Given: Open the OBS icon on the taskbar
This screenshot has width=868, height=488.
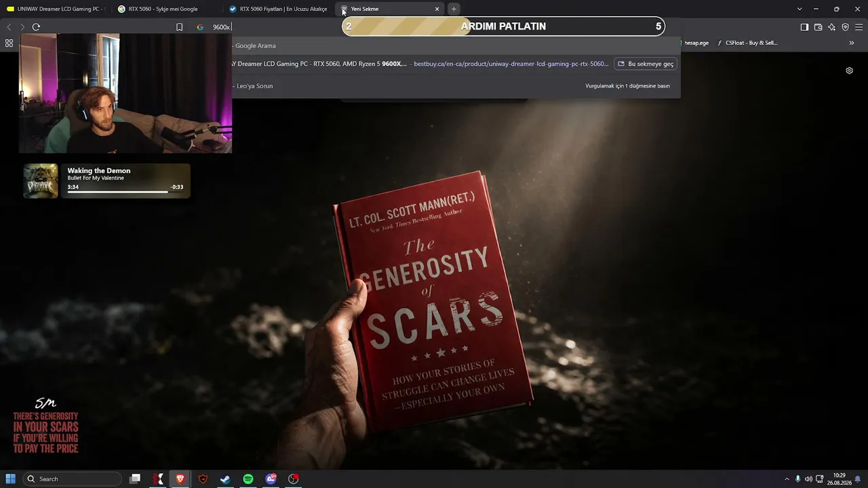Looking at the screenshot, I should pyautogui.click(x=294, y=479).
